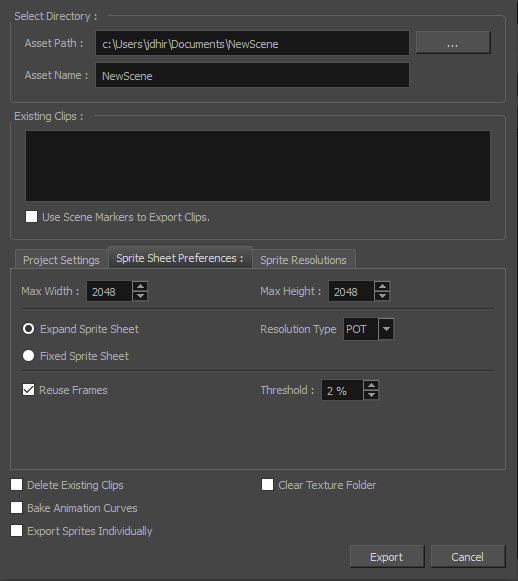Decrease Max Height with down arrow
Screen dimensions: 518x581
(x=382, y=296)
